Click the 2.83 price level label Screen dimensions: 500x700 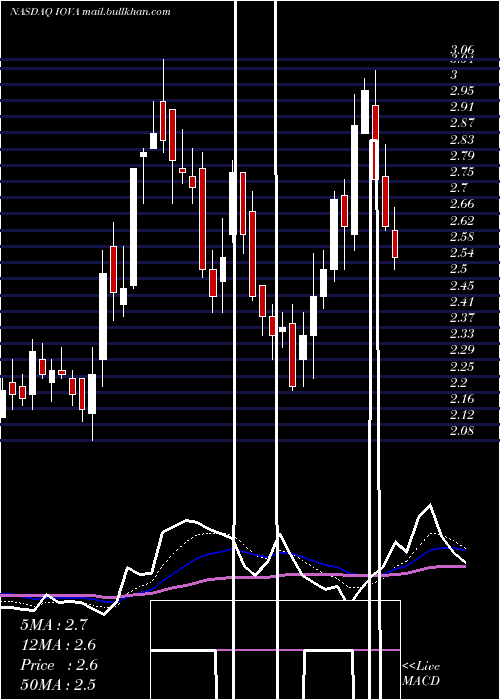tap(462, 139)
